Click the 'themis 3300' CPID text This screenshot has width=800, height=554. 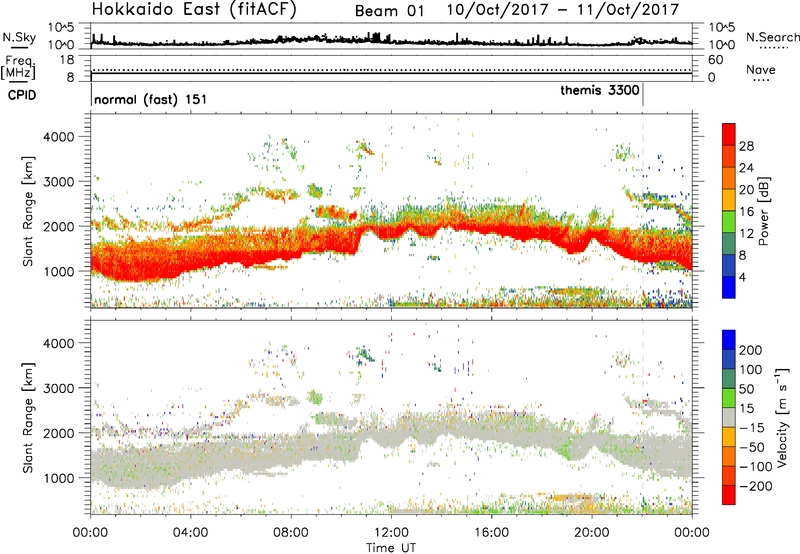click(599, 90)
